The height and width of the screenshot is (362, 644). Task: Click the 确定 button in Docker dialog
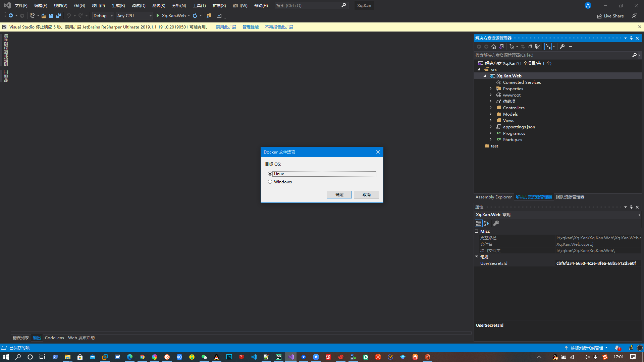[x=339, y=195]
